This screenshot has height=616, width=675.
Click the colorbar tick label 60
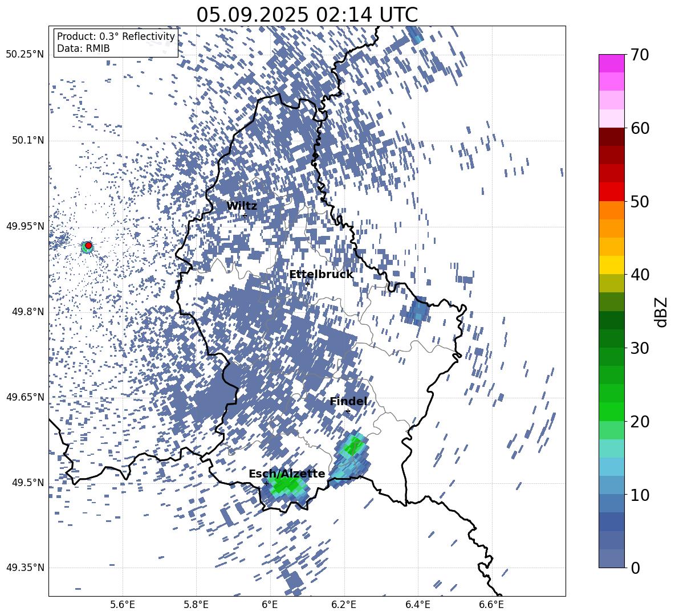640,128
